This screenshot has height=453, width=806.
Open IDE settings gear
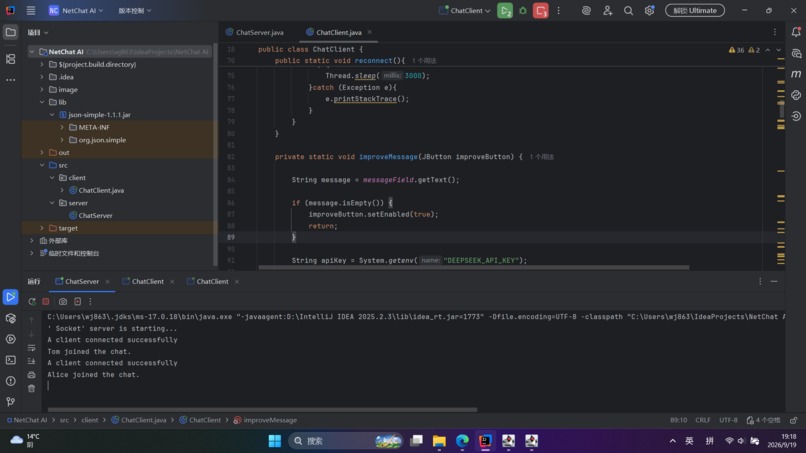649,10
